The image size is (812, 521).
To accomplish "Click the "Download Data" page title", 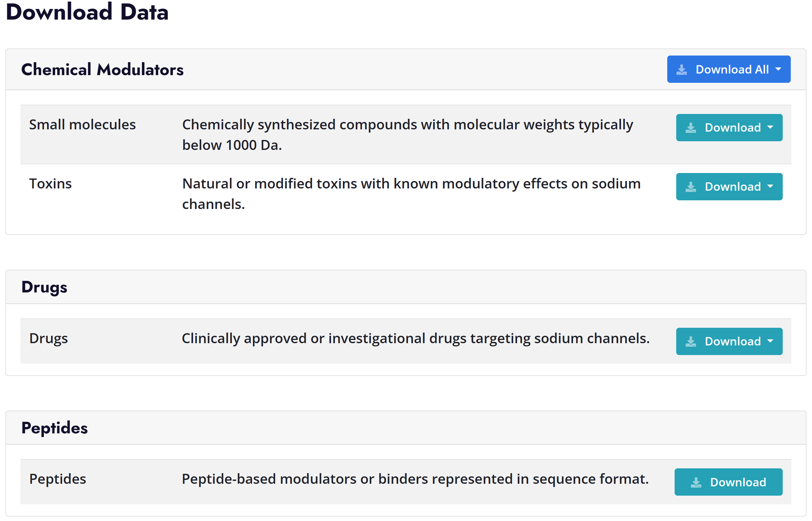I will (87, 12).
